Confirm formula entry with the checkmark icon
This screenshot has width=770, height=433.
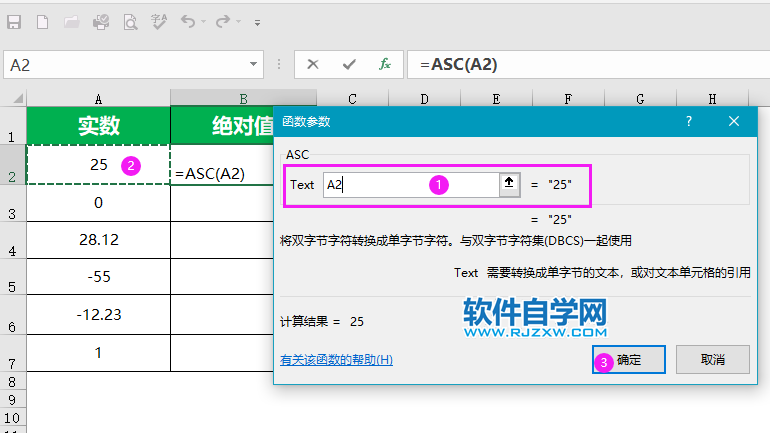click(x=349, y=64)
